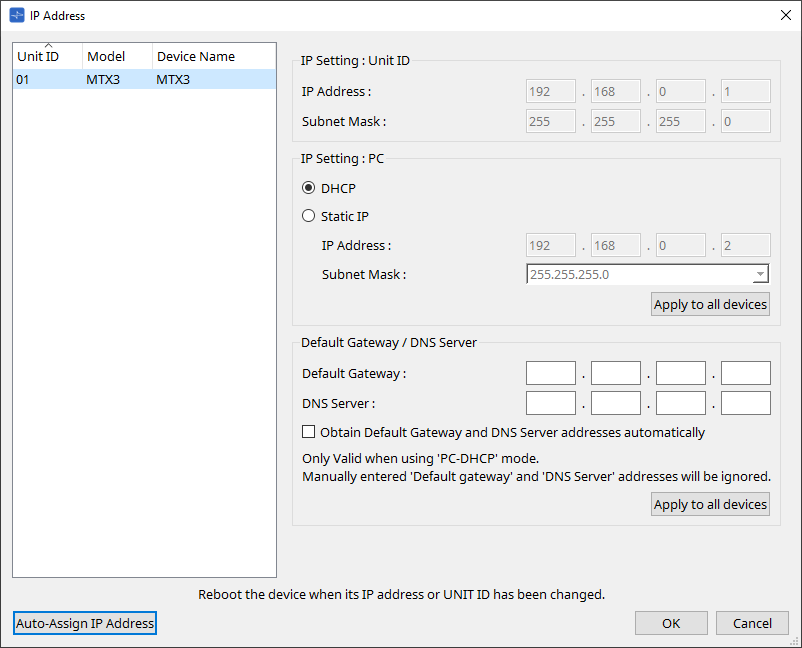
Task: Click Apply to all devices under IP Setting PC
Action: pyautogui.click(x=710, y=304)
